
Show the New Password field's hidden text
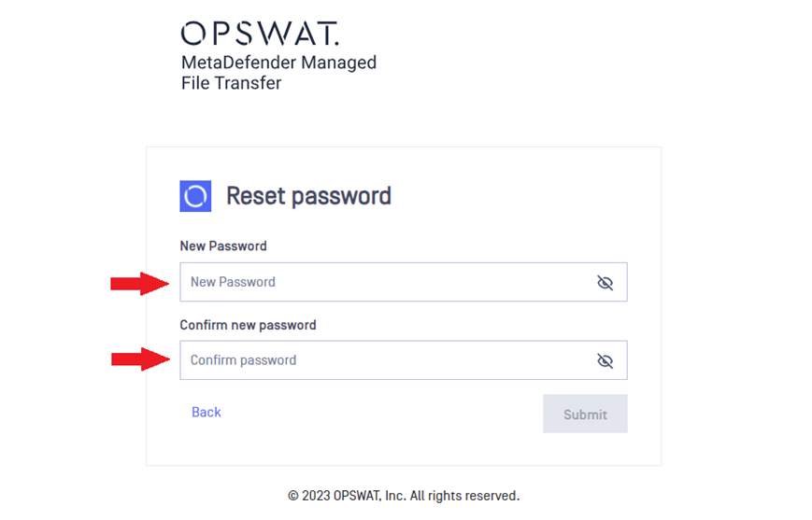[x=605, y=283]
